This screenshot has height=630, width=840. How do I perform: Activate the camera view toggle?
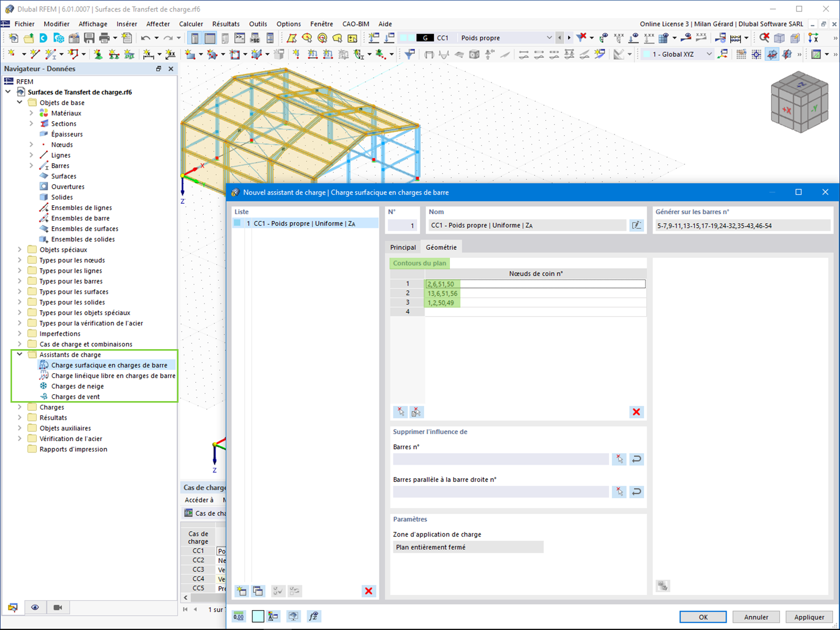click(x=58, y=607)
